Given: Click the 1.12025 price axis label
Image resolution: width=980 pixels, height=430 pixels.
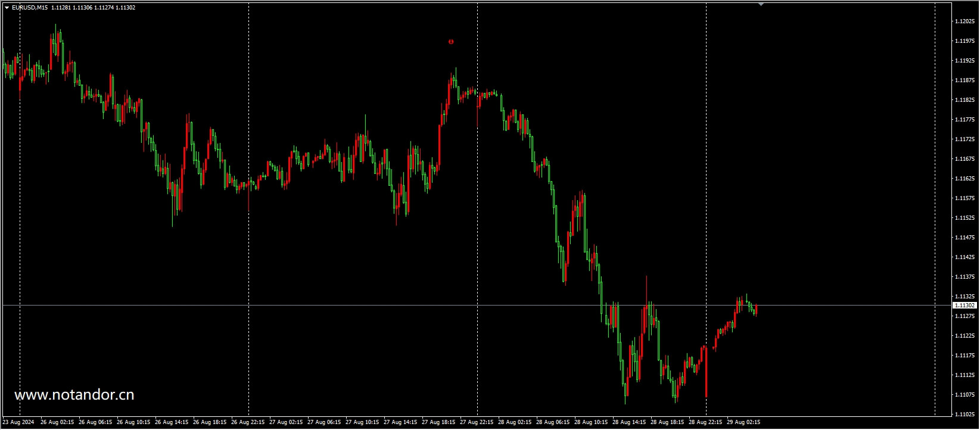Looking at the screenshot, I should pos(965,21).
